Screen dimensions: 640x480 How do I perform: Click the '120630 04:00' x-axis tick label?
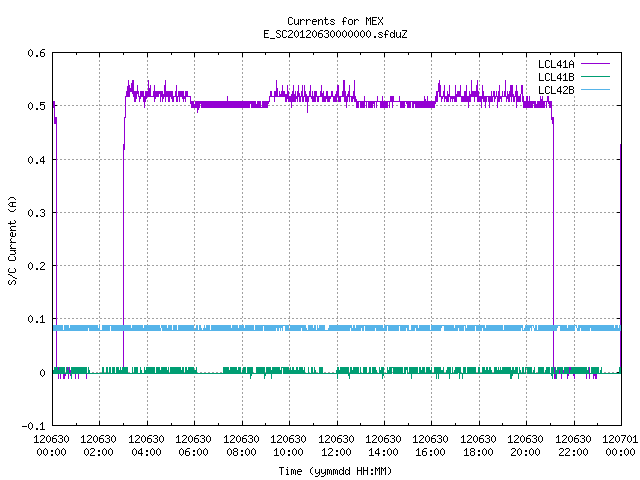(146, 446)
